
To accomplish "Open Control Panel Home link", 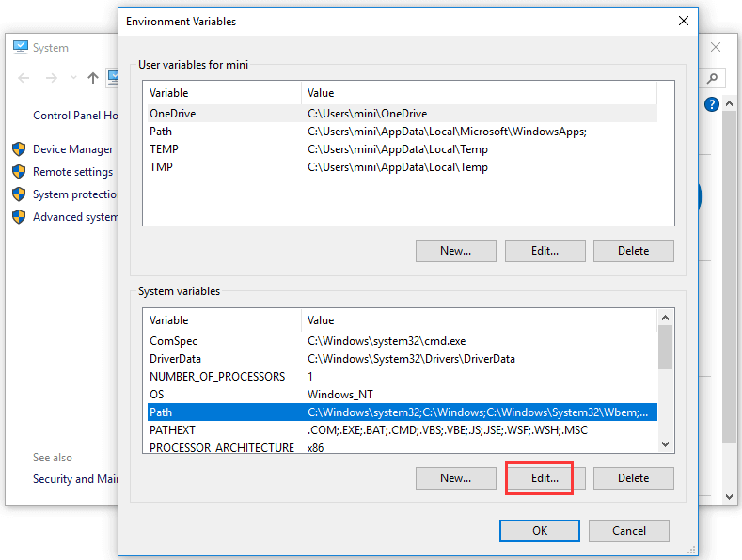I will tap(75, 116).
